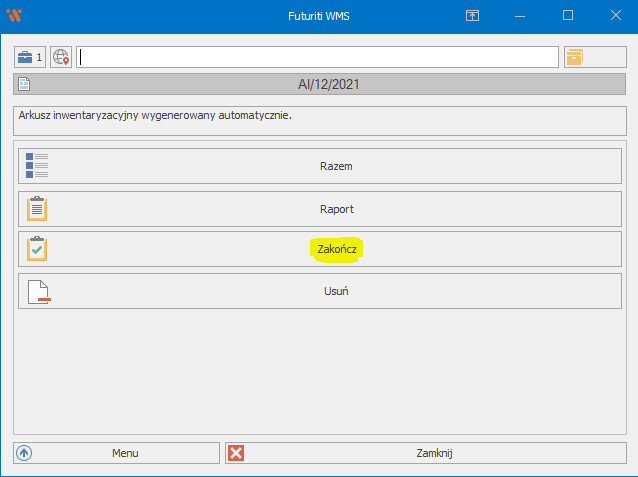Click the red X icon beside Zamknij

(x=236, y=453)
